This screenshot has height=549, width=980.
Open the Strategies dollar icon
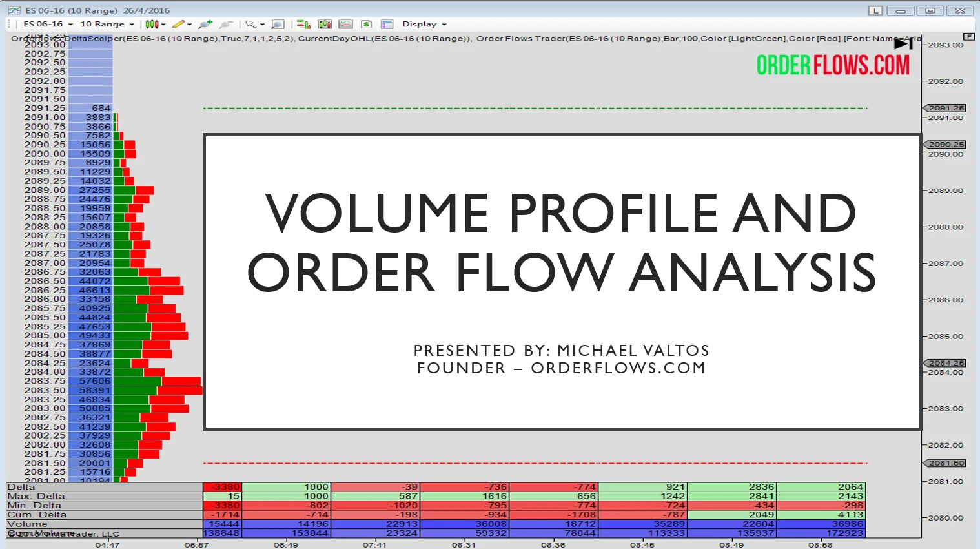[367, 25]
